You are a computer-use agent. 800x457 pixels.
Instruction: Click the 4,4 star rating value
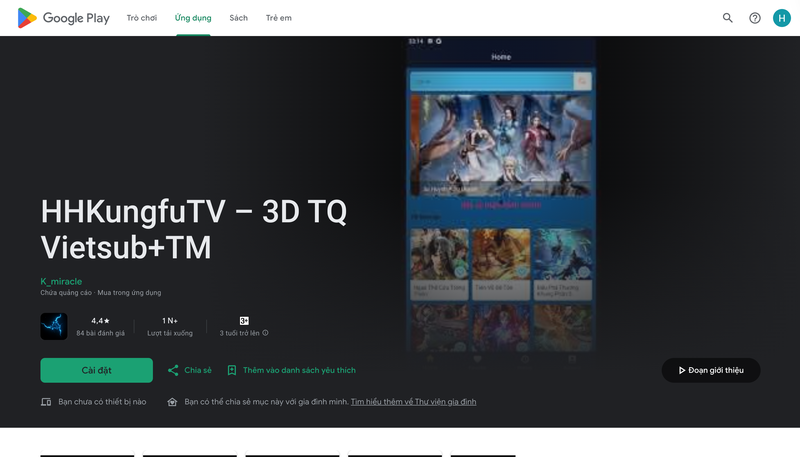(100, 321)
